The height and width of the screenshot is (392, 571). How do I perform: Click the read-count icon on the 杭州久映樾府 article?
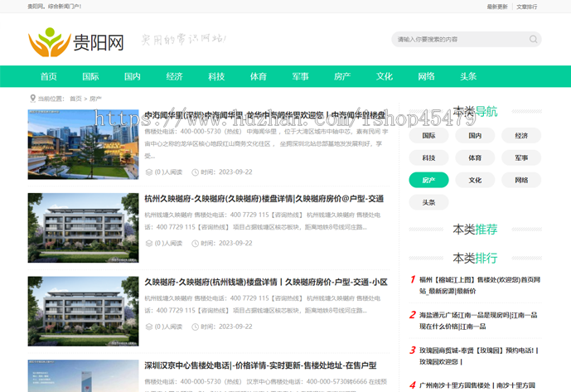(149, 243)
